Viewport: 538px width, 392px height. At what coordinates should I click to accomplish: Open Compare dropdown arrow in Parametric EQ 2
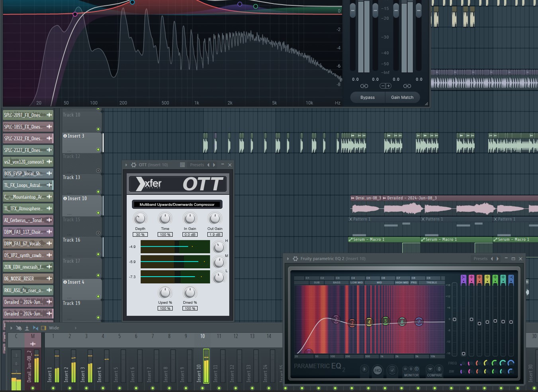pos(430,369)
